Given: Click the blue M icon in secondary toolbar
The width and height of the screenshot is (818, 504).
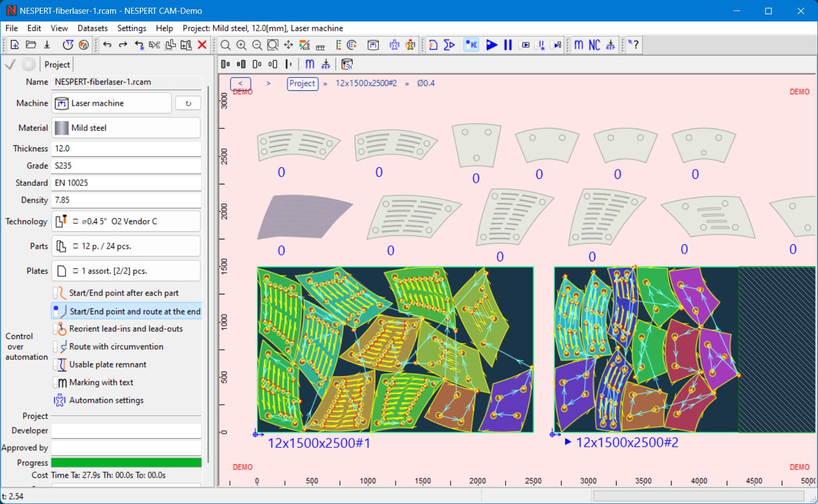Looking at the screenshot, I should pos(310,64).
